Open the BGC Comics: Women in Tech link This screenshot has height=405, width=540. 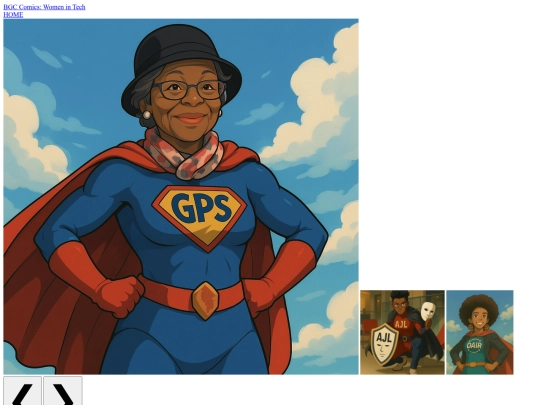(x=44, y=7)
